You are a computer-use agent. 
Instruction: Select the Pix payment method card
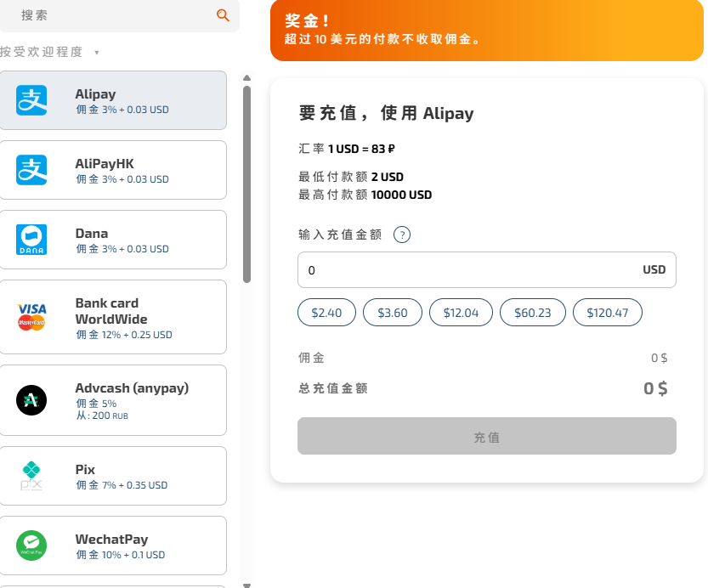coord(113,476)
